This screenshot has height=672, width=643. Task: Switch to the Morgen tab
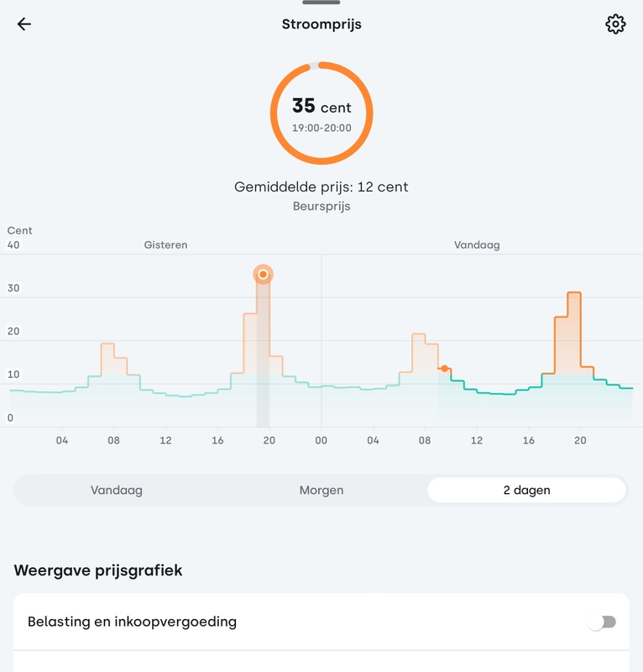point(321,491)
